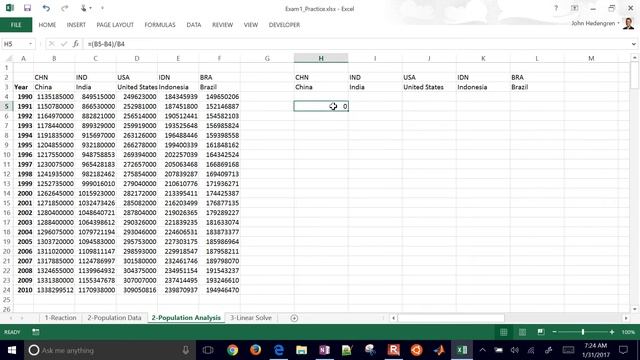Click Brazil 2010 value 194946470
Image resolution: width=640 pixels, height=360 pixels.
click(219, 290)
